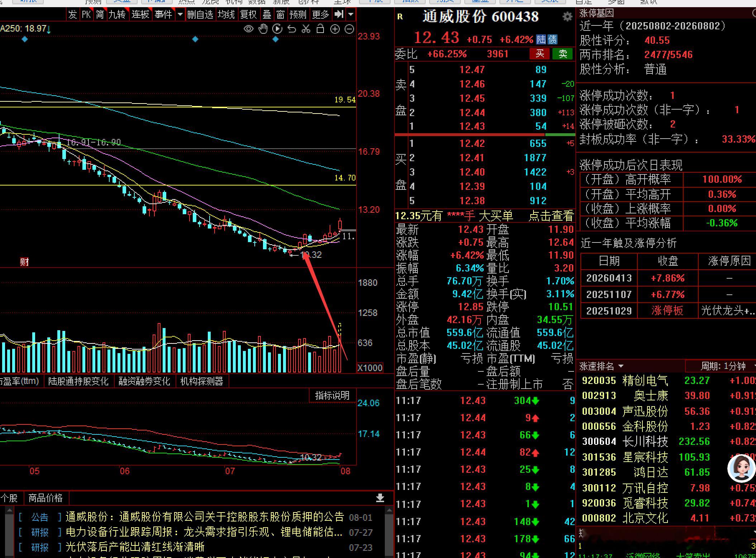
Task: Select the hand pan tool
Action: pos(263,29)
